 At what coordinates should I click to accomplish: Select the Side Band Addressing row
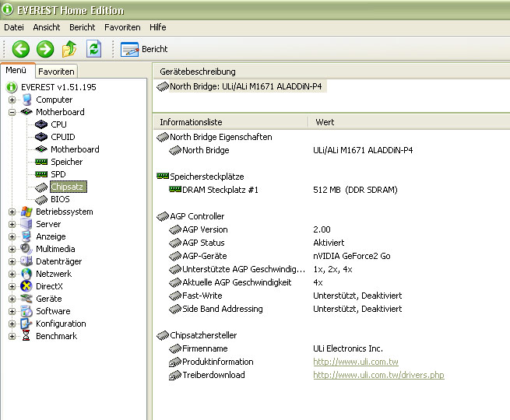286,309
